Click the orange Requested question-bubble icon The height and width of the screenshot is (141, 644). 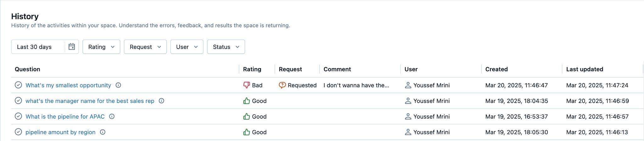pos(282,85)
